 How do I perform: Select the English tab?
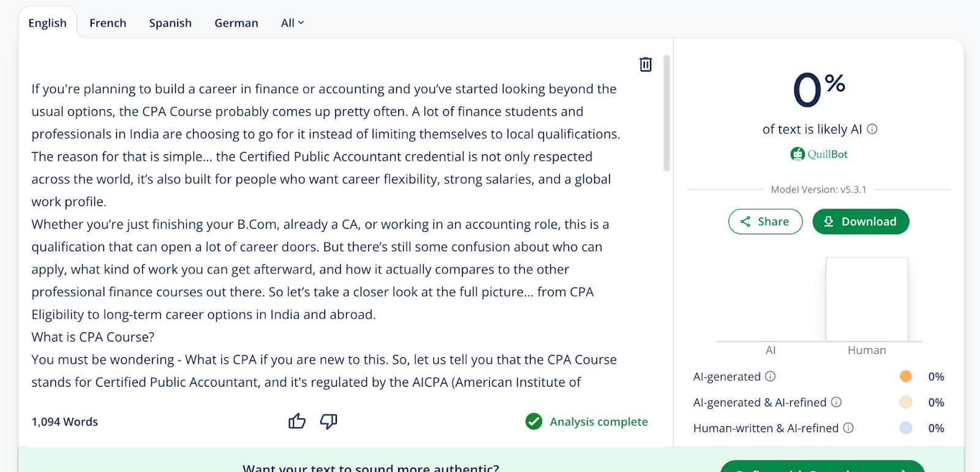[47, 23]
